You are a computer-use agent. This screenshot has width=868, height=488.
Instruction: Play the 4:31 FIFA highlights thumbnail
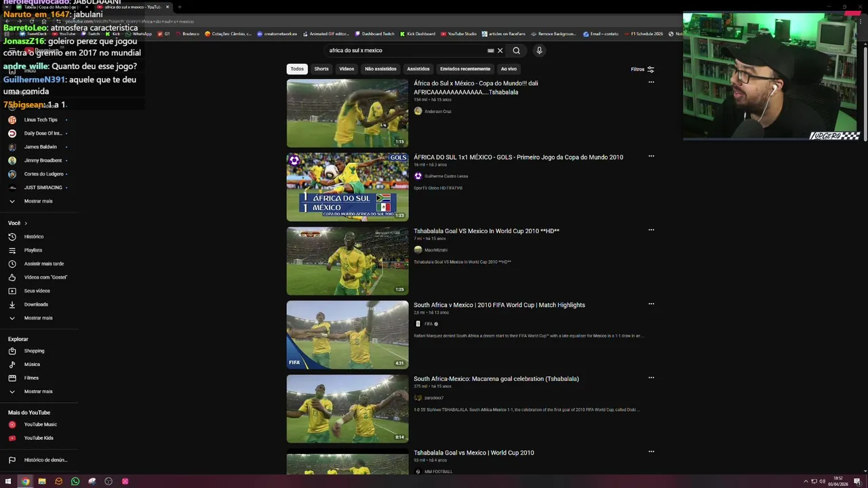click(347, 335)
